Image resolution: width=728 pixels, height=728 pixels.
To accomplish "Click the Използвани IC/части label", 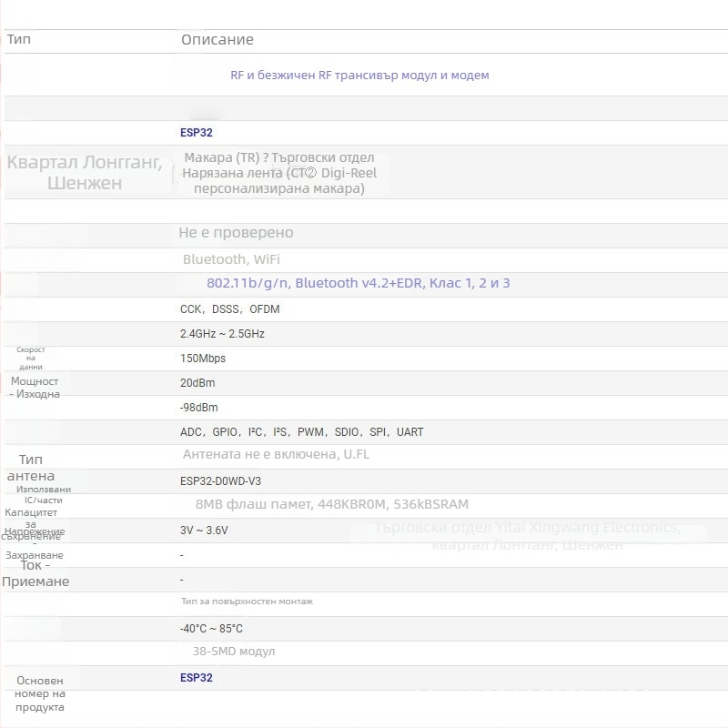I will coord(44,494).
